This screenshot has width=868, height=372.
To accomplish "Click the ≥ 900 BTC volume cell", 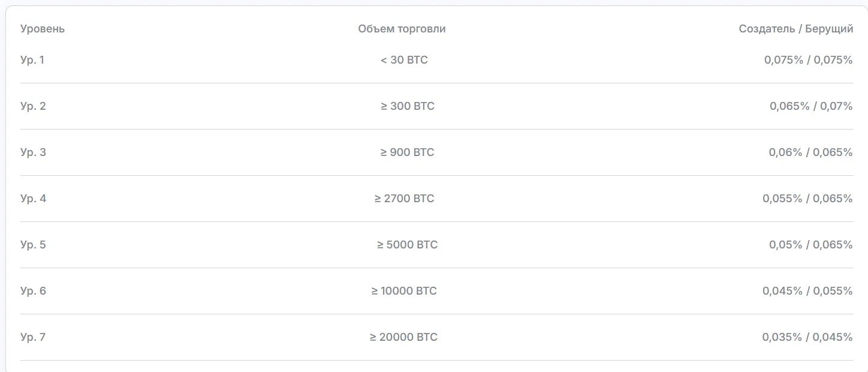I will 407,152.
